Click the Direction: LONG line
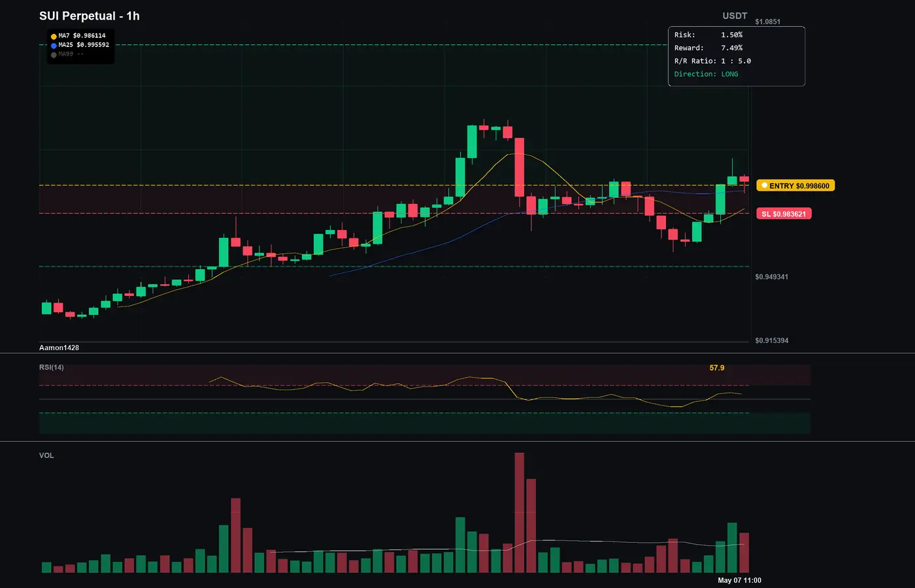 pos(707,74)
